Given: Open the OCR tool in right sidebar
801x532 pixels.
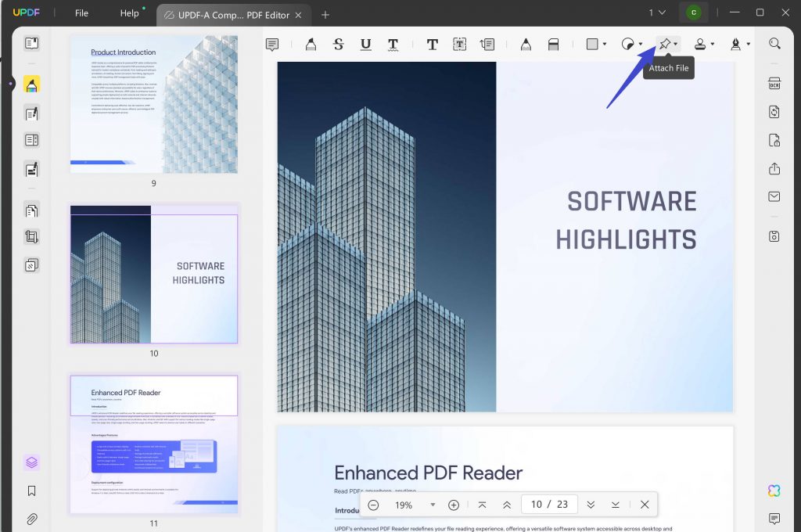Looking at the screenshot, I should point(774,83).
